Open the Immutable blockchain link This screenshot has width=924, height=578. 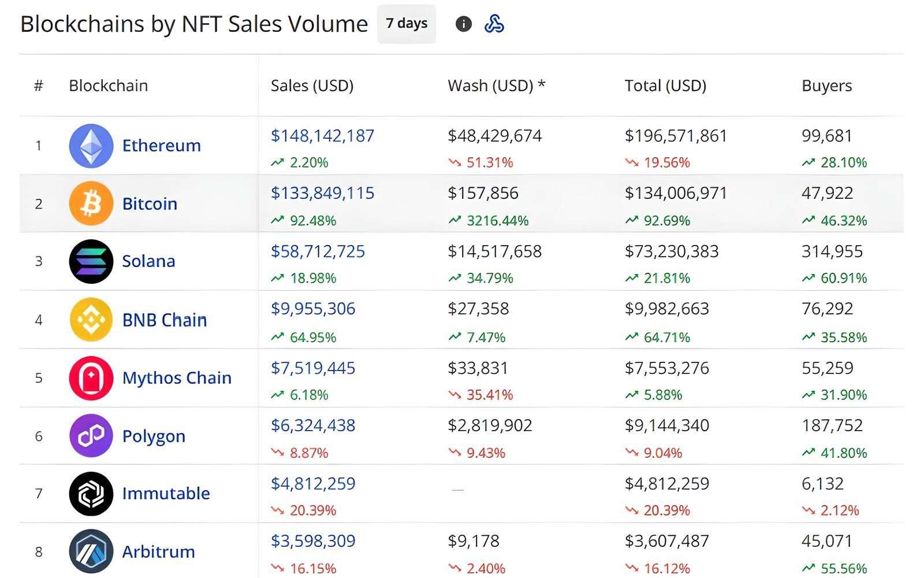(x=166, y=494)
